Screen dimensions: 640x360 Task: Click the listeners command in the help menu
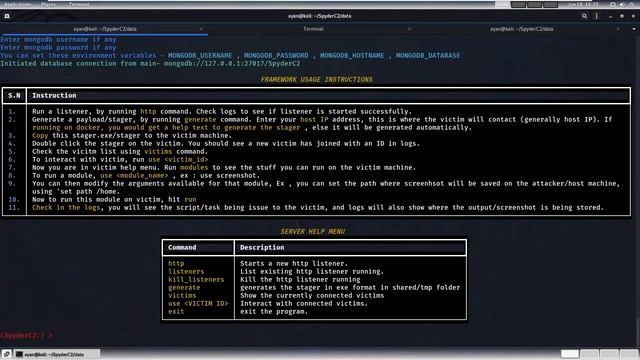click(186, 271)
